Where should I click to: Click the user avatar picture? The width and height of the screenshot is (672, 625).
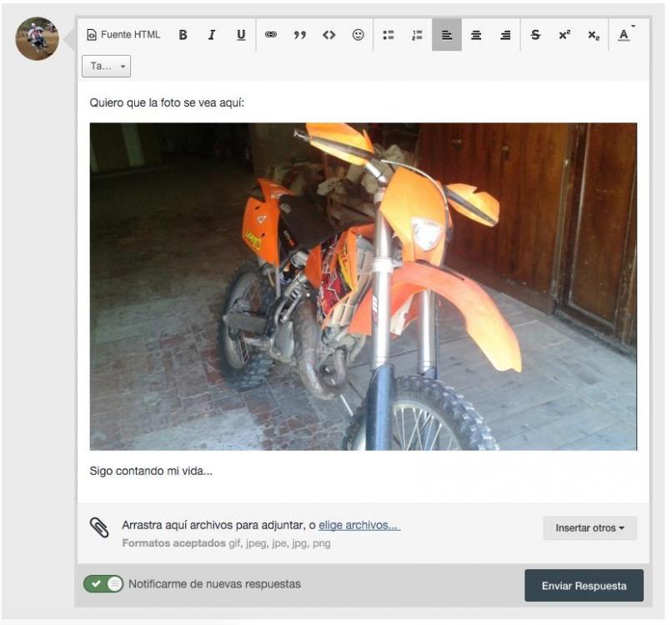tap(37, 38)
